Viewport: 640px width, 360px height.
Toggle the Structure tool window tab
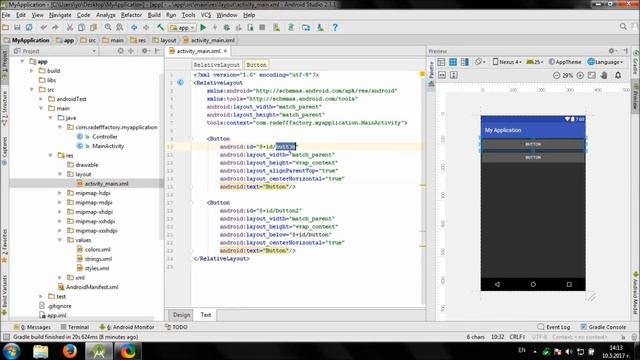pos(4,108)
